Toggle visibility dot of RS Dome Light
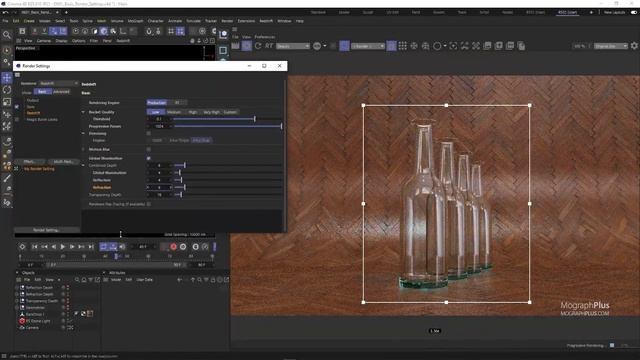 point(63,321)
